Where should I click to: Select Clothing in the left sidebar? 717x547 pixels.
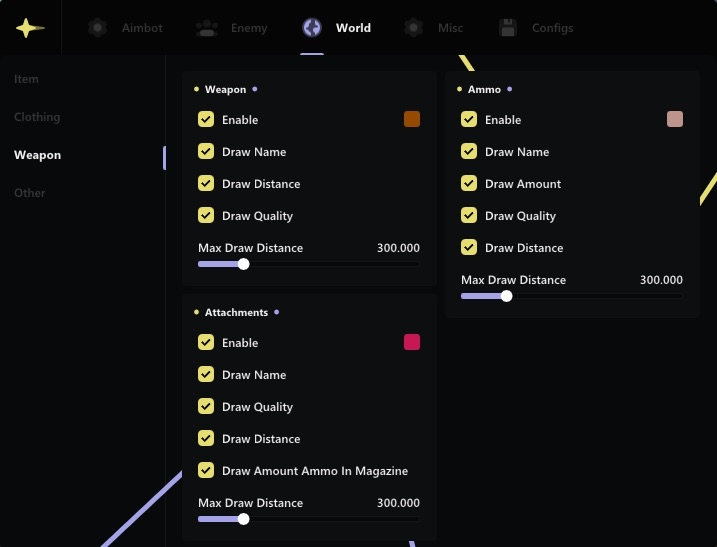37,117
